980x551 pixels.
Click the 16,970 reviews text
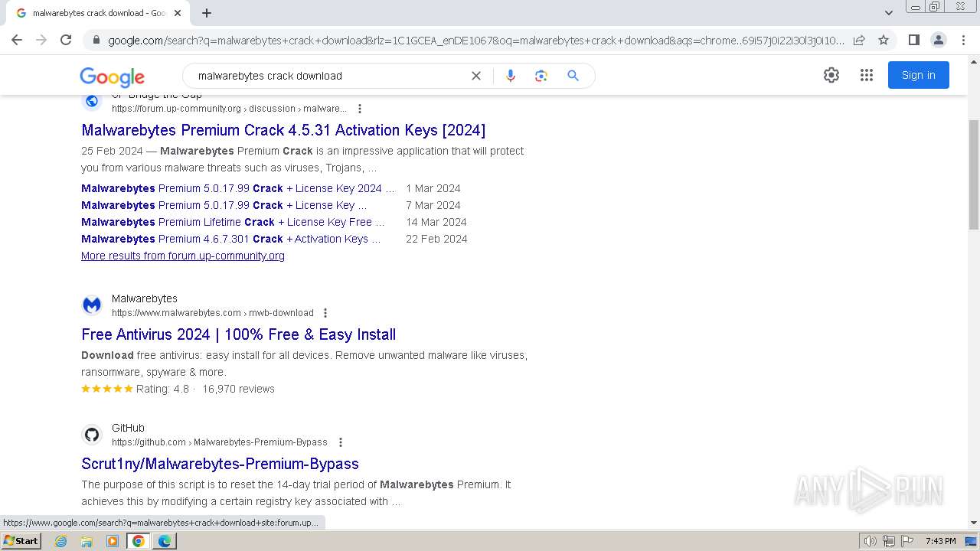click(x=238, y=389)
